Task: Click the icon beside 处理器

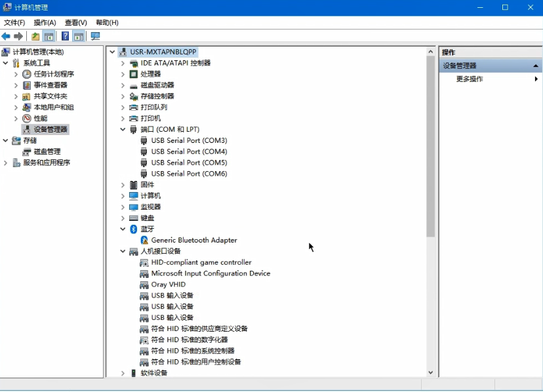Action: [x=133, y=74]
